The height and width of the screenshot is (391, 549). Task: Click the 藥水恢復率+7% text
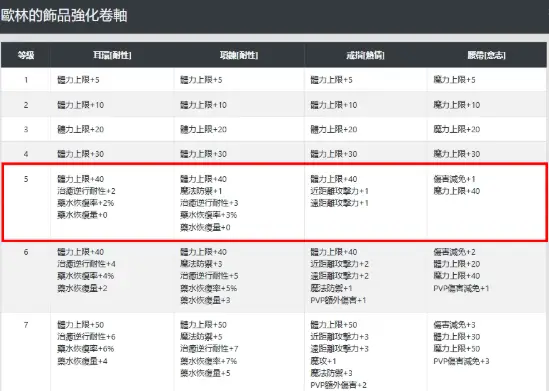pos(208,361)
